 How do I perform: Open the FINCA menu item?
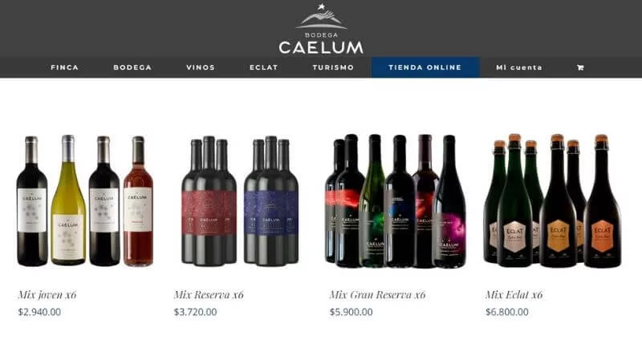tap(65, 67)
